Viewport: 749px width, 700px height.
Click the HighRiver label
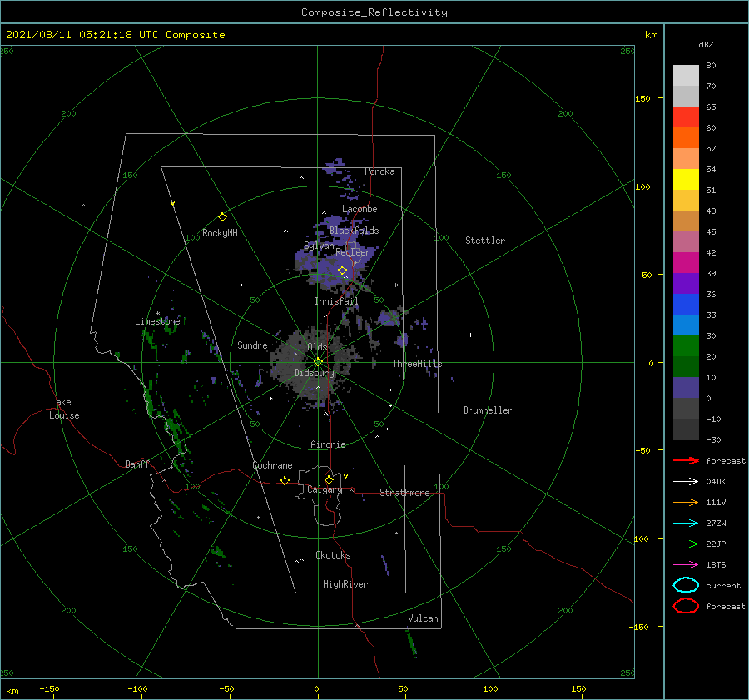click(x=345, y=584)
